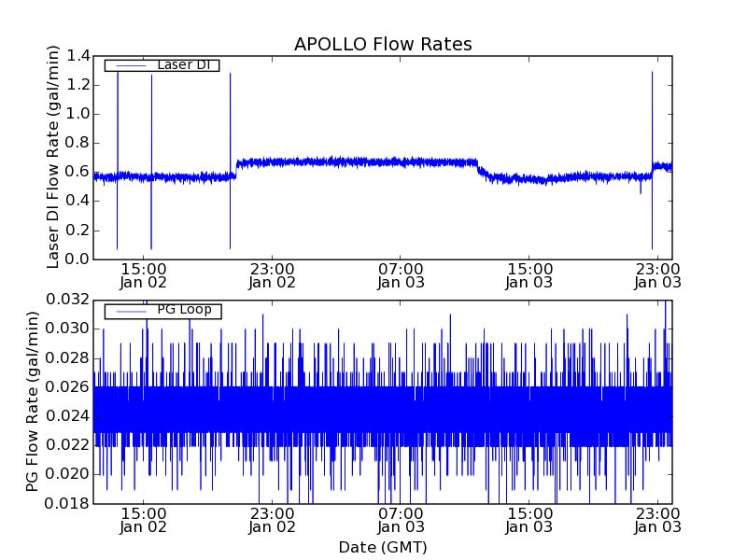Click '15:00 Jan 02' under the Laser DI plot
Screen dimensions: 747x560
click(x=144, y=276)
